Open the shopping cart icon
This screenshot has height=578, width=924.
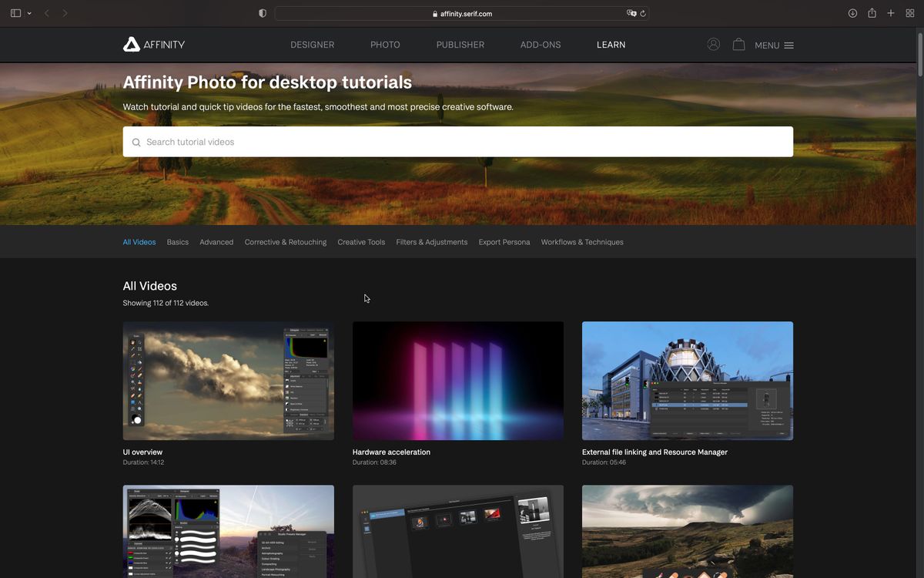point(738,44)
